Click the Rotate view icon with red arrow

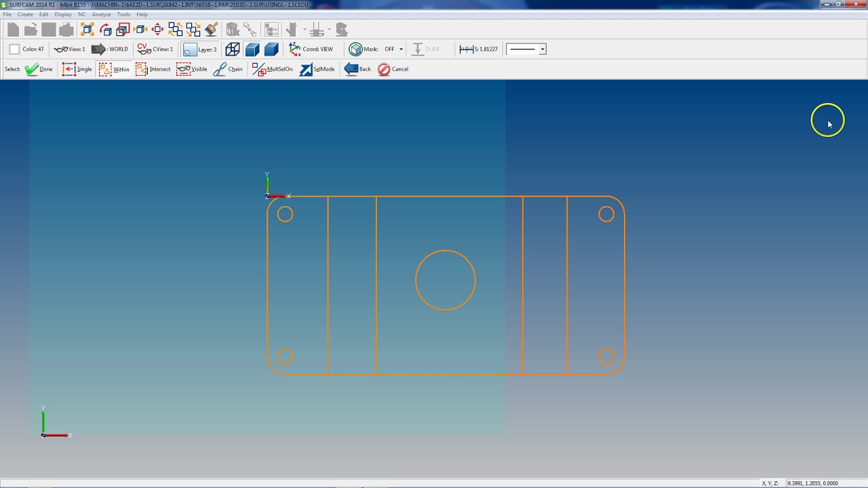click(x=105, y=29)
